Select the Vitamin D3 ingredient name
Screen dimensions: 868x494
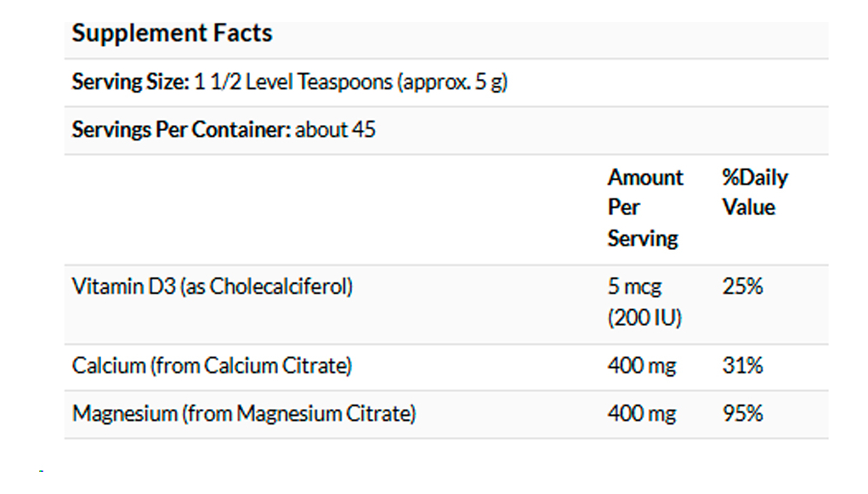(x=124, y=287)
